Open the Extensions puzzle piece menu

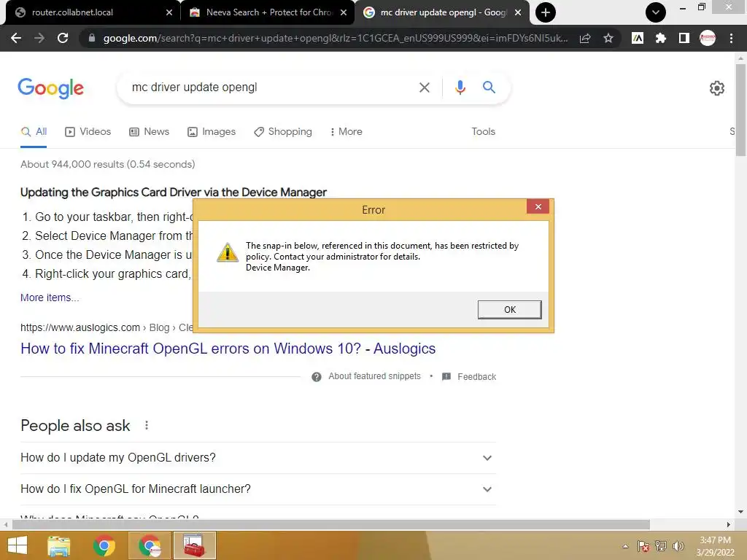click(x=661, y=38)
